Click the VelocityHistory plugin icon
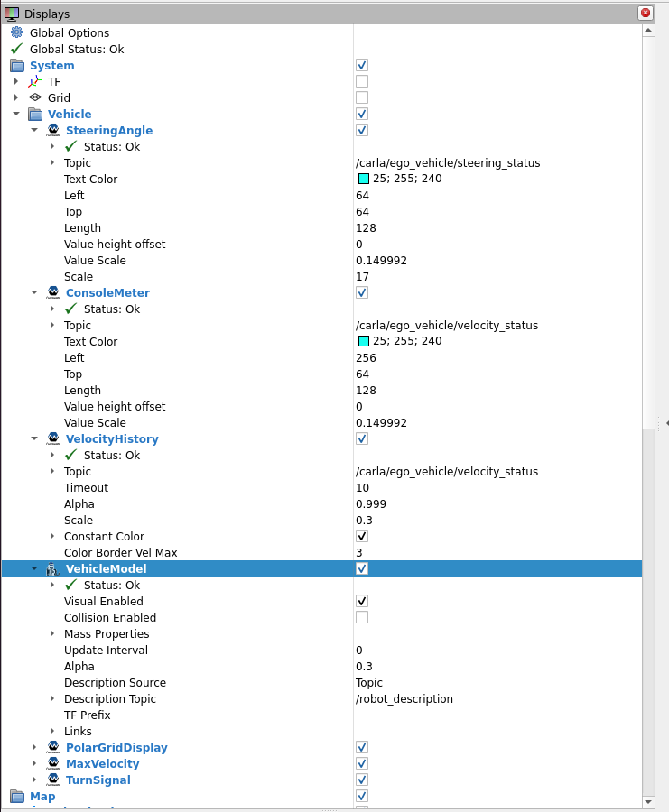Image resolution: width=669 pixels, height=812 pixels. [53, 438]
